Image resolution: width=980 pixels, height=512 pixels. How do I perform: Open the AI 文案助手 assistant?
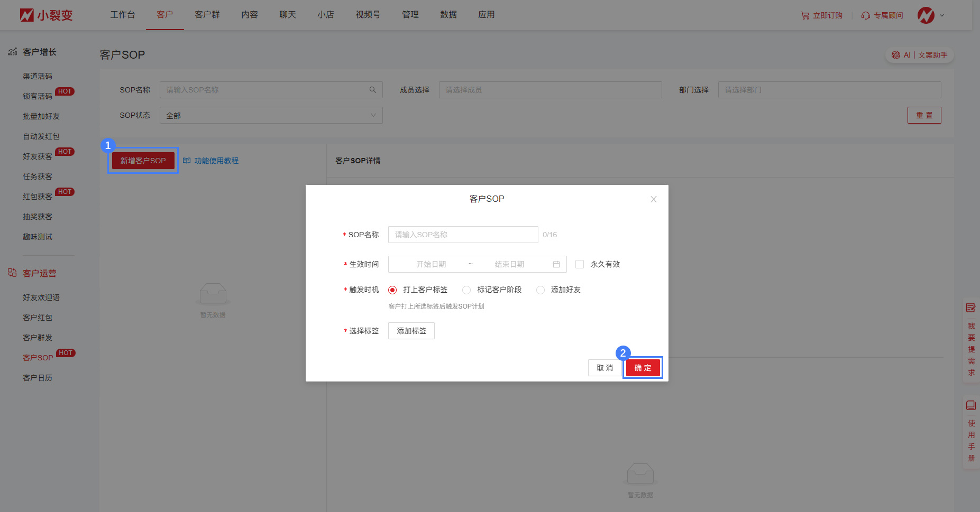click(919, 55)
